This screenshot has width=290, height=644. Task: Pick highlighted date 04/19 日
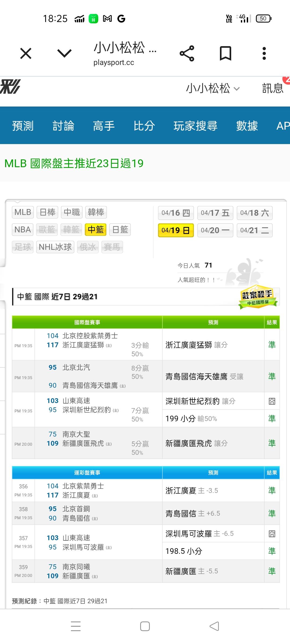(176, 230)
